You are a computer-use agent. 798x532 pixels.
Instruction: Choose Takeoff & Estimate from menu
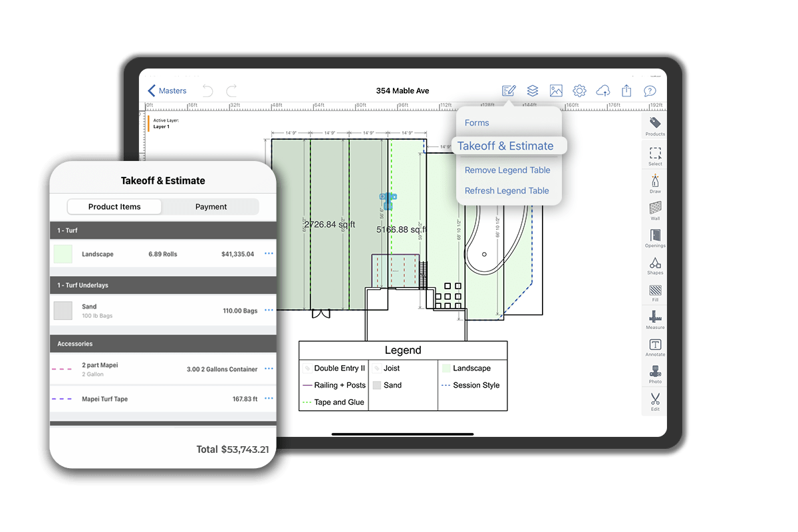pos(505,146)
